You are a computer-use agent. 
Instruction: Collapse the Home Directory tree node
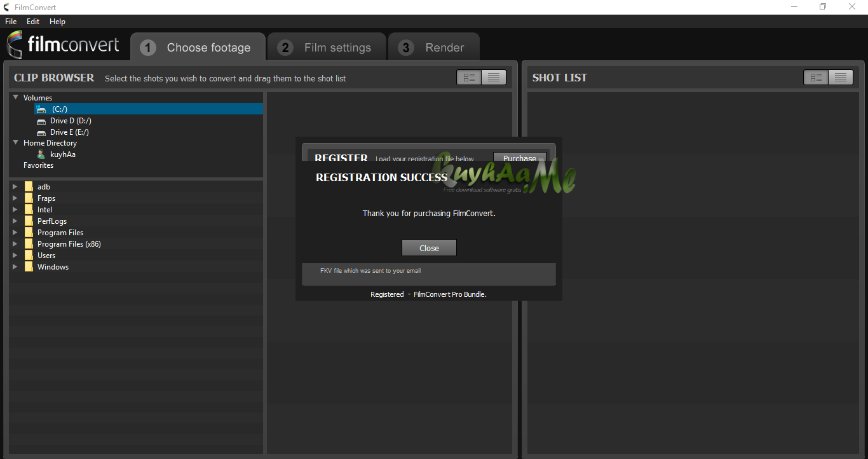pyautogui.click(x=15, y=143)
